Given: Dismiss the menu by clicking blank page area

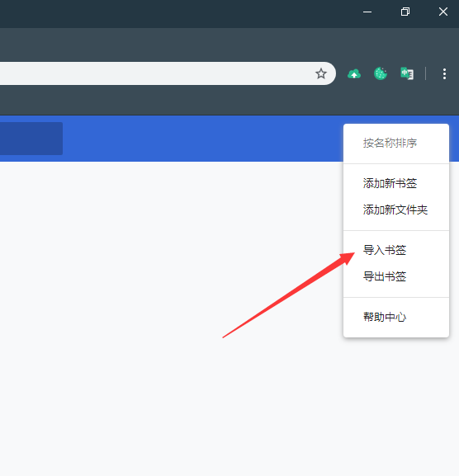Looking at the screenshot, I should pyautogui.click(x=152, y=394).
